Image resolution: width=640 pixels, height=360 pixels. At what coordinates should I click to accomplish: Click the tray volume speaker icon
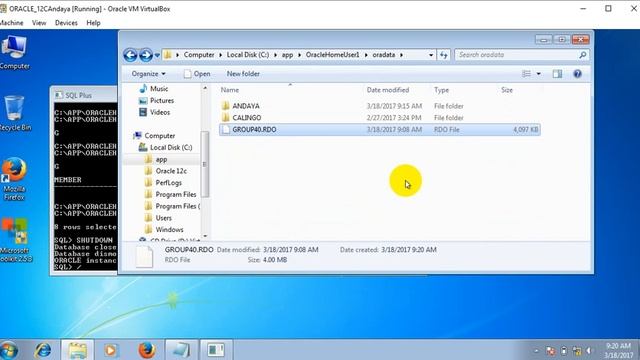click(x=589, y=351)
